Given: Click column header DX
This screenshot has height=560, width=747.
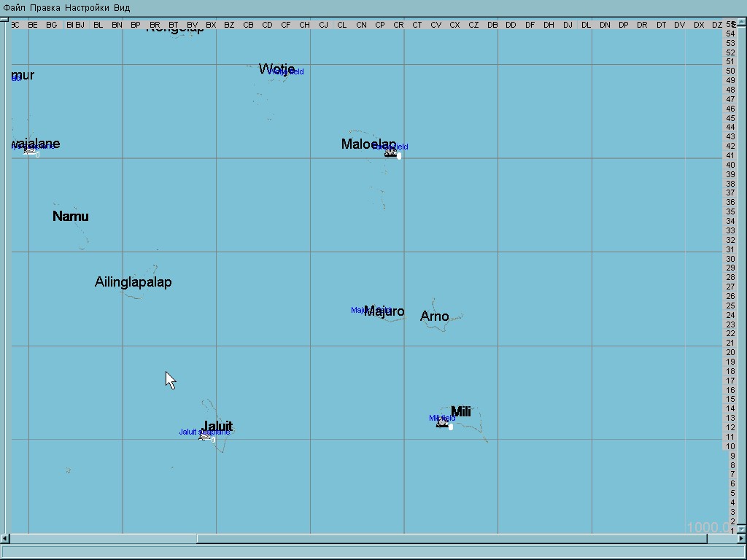Looking at the screenshot, I should pos(698,25).
